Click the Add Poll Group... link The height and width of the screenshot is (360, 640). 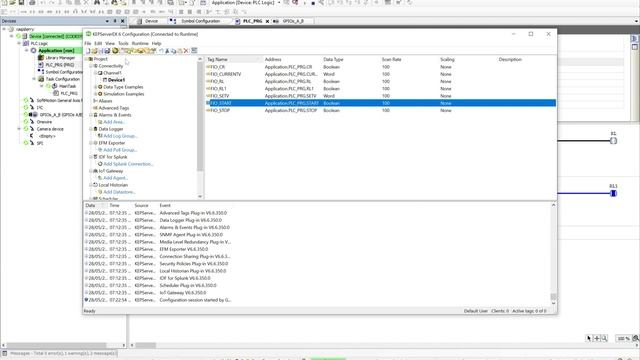tap(120, 150)
